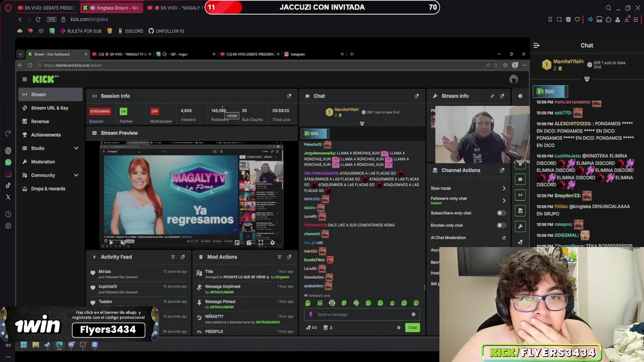The height and width of the screenshot is (362, 644).
Task: Open the UNFOLLOW IG bookmark
Action: point(166,31)
